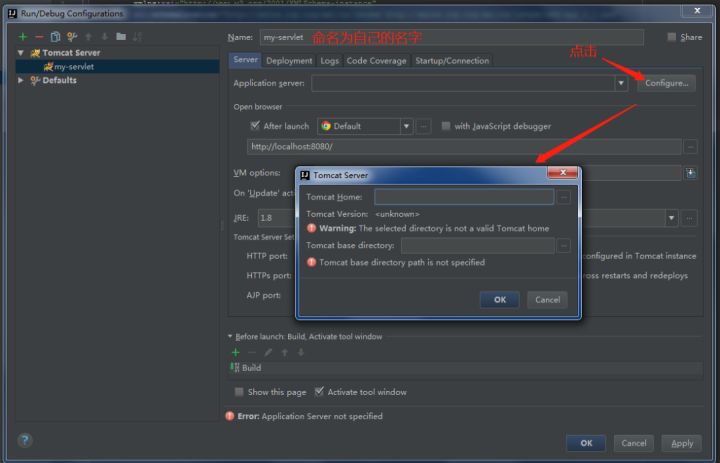Select Build item in before launch list
Screen dimensions: 720x463
click(x=465, y=368)
